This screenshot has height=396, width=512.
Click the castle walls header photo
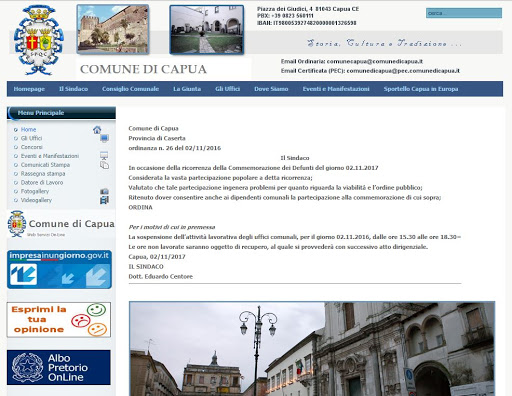113,29
